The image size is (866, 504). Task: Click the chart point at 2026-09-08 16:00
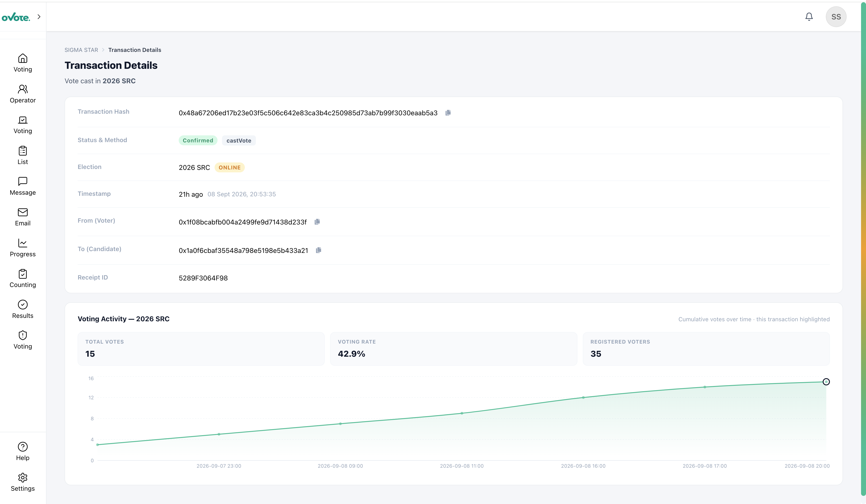click(583, 398)
